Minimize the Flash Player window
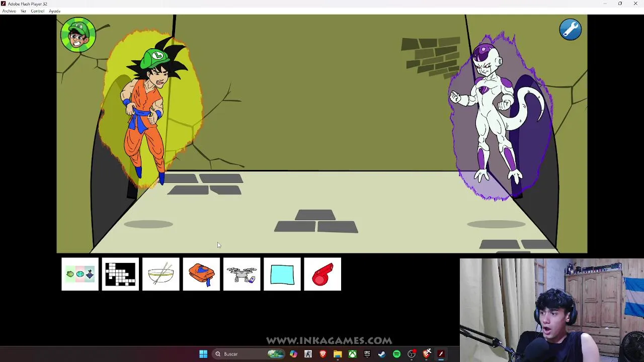 605,4
